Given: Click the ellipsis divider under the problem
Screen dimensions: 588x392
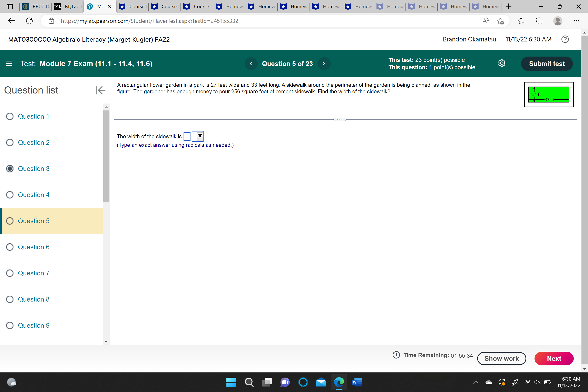Looking at the screenshot, I should tap(340, 119).
